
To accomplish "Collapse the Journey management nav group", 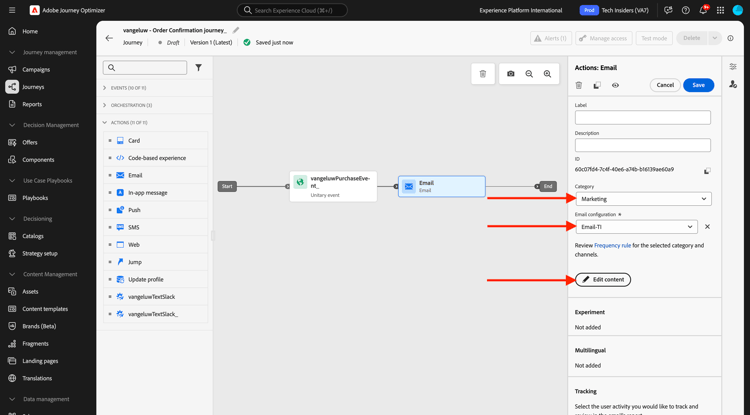I will [12, 52].
